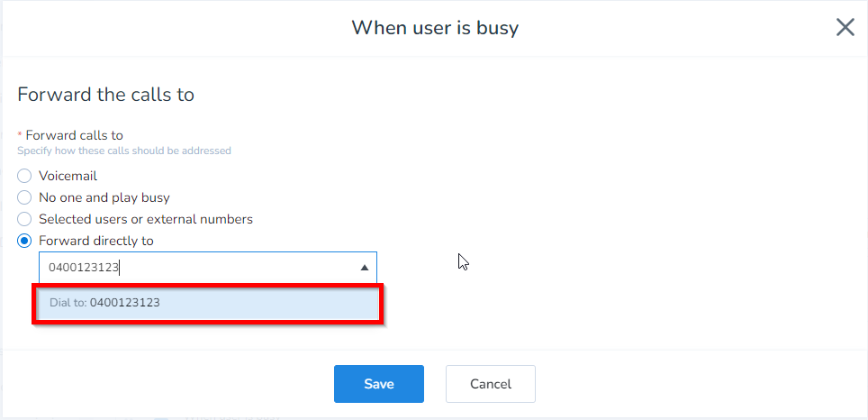This screenshot has width=868, height=420.
Task: Click the Forward calls to field label
Action: point(74,135)
